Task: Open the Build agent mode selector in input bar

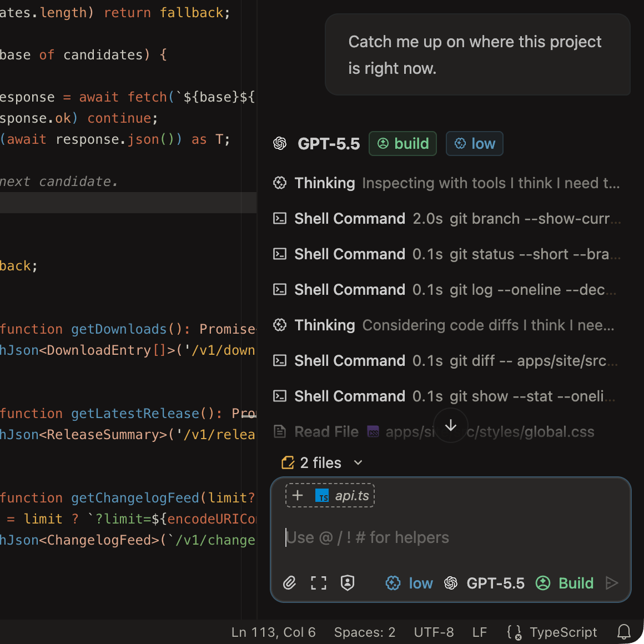Action: 565,583
